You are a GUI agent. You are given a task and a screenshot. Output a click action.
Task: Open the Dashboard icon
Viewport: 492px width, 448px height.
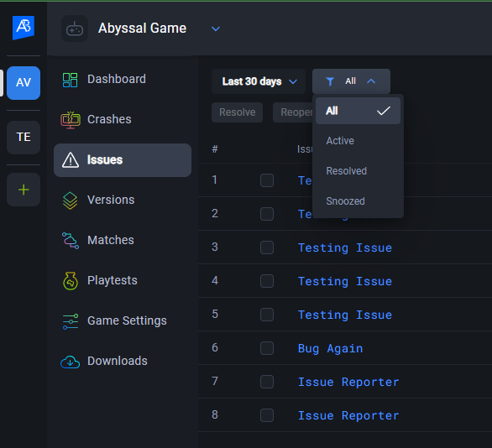tap(70, 80)
